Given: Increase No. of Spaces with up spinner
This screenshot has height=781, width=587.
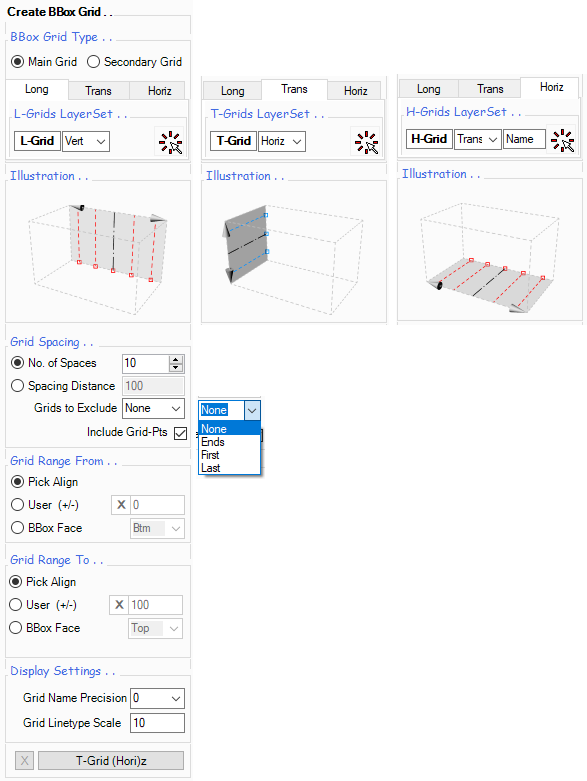Looking at the screenshot, I should point(176,360).
